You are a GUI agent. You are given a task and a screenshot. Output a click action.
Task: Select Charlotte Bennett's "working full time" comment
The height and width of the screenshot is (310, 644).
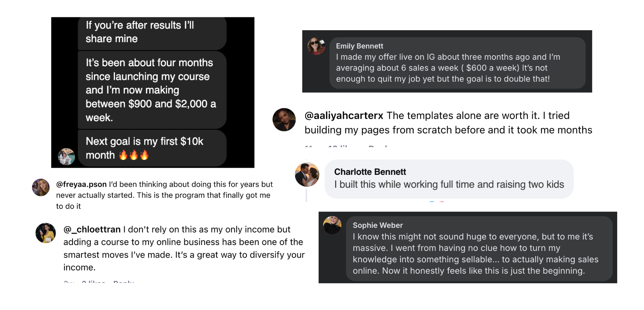coord(449,184)
